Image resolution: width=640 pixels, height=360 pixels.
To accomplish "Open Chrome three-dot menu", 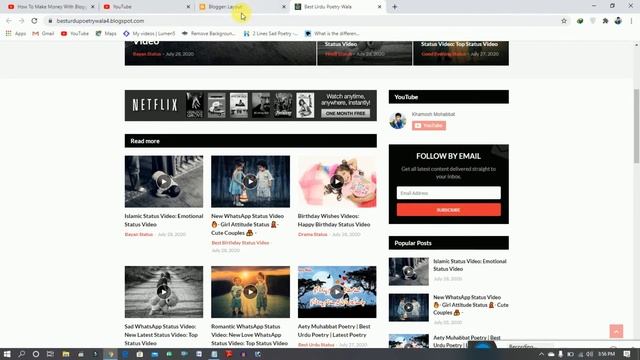I will coord(631,21).
